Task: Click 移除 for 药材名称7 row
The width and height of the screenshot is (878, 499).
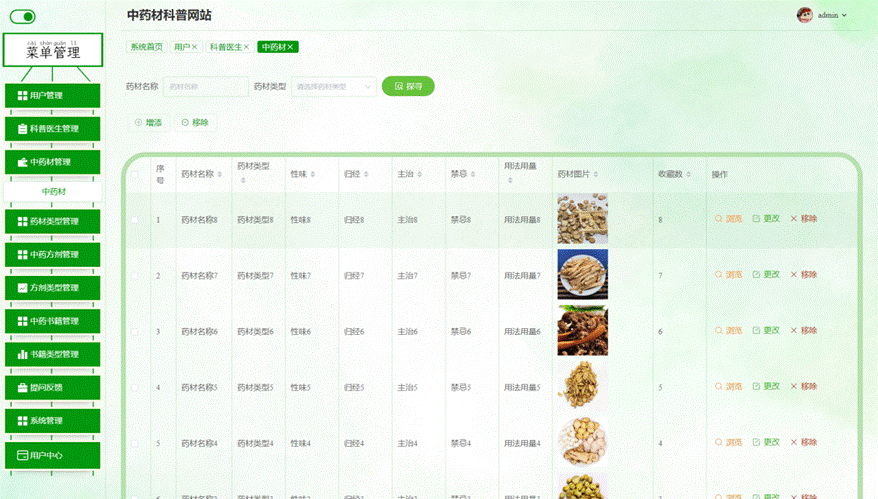Action: 804,274
